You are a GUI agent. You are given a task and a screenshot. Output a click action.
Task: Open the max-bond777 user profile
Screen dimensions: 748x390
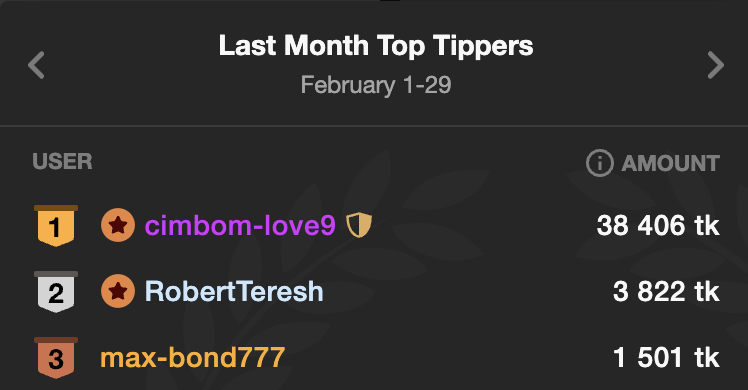tap(193, 357)
